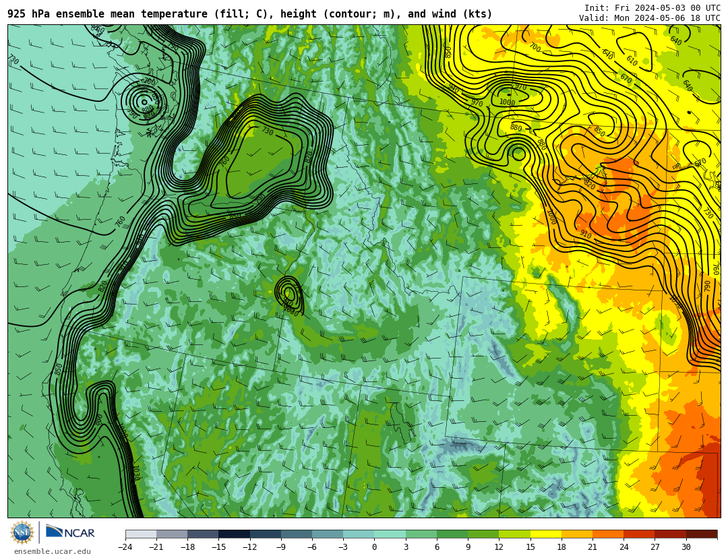728x560 pixels.
Task: Click the '12' colorbar tick label
Action: click(x=499, y=547)
